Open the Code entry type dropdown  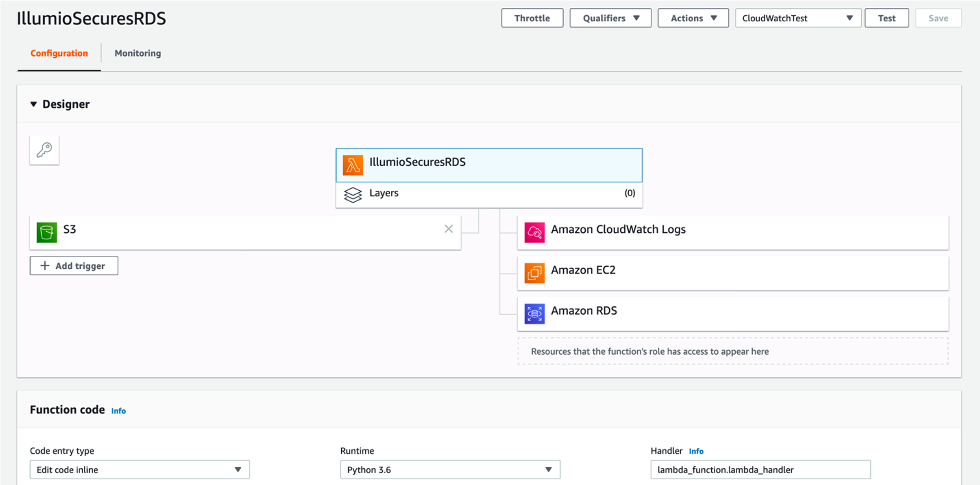click(x=139, y=469)
